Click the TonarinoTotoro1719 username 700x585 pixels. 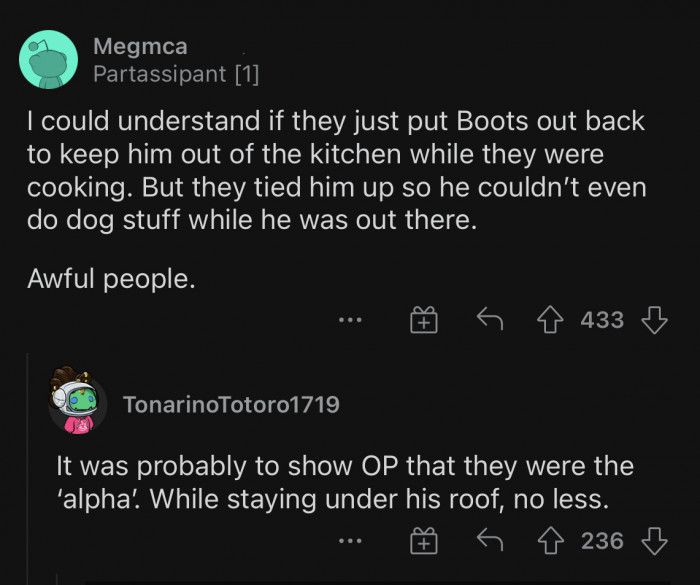tap(230, 404)
